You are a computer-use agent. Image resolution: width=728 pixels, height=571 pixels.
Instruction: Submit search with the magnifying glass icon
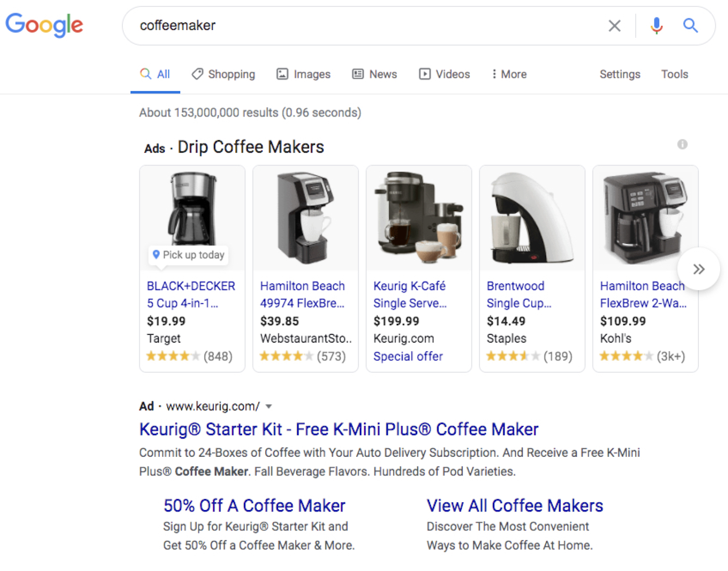pyautogui.click(x=690, y=25)
